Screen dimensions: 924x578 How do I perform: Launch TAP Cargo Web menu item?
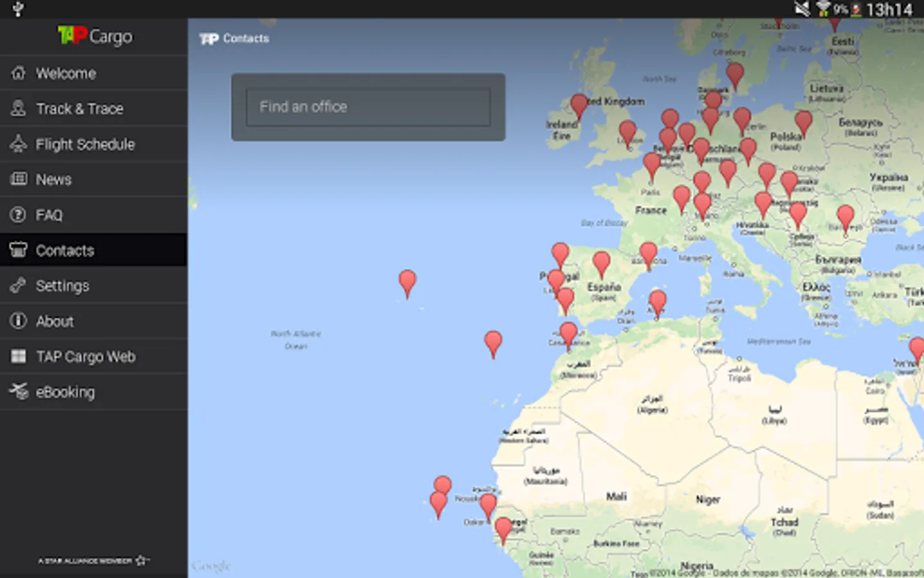(94, 356)
